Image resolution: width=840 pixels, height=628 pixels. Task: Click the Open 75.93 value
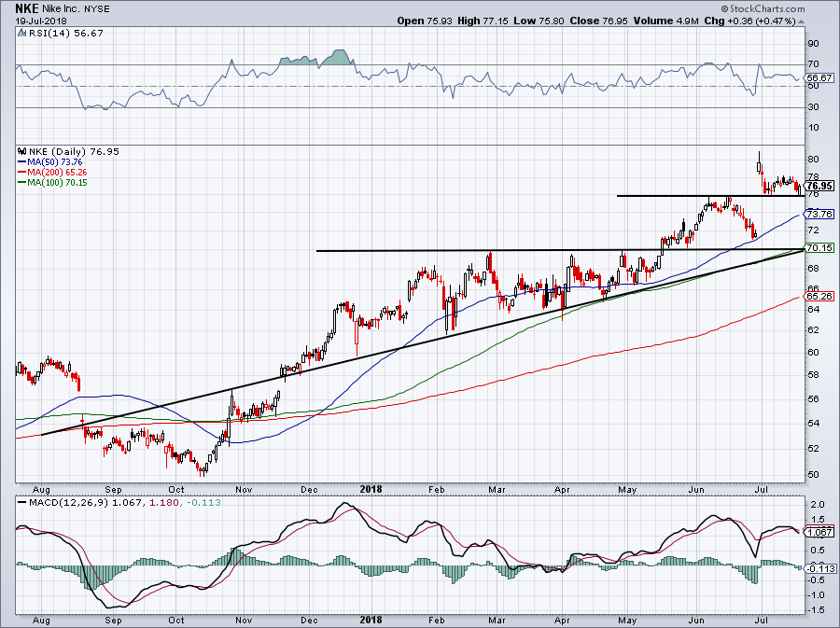click(425, 21)
